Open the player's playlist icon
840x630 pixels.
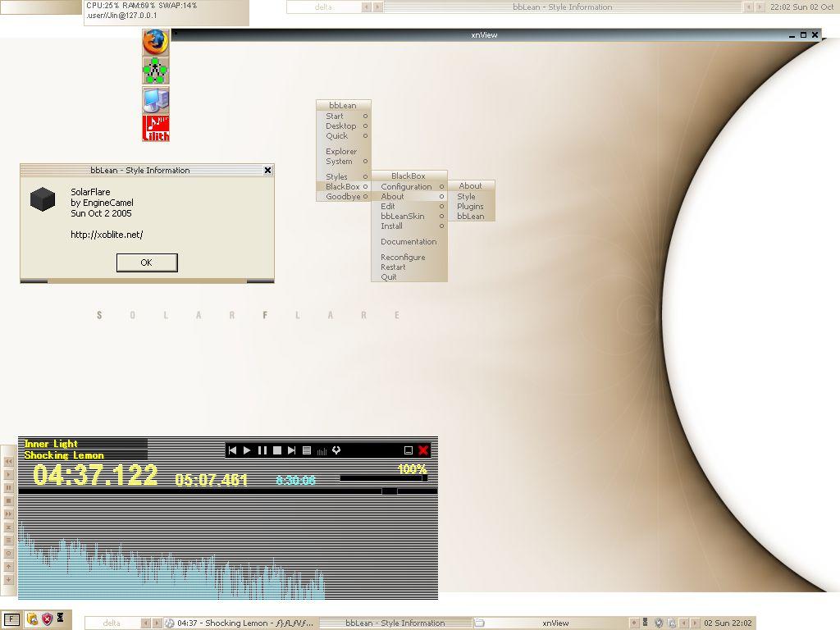coord(307,450)
